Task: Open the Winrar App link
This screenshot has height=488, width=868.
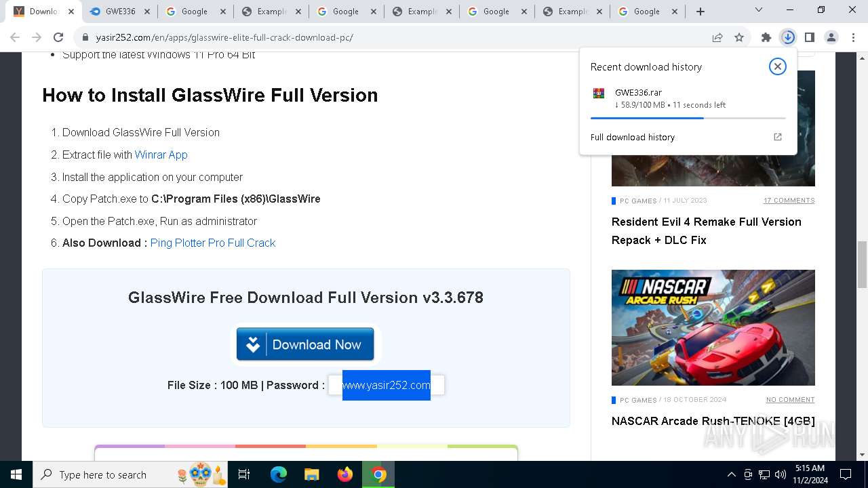Action: click(161, 155)
